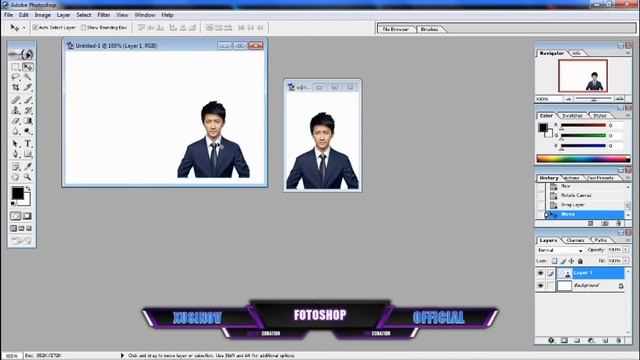Open the blend mode Normal dropdown

(x=560, y=250)
